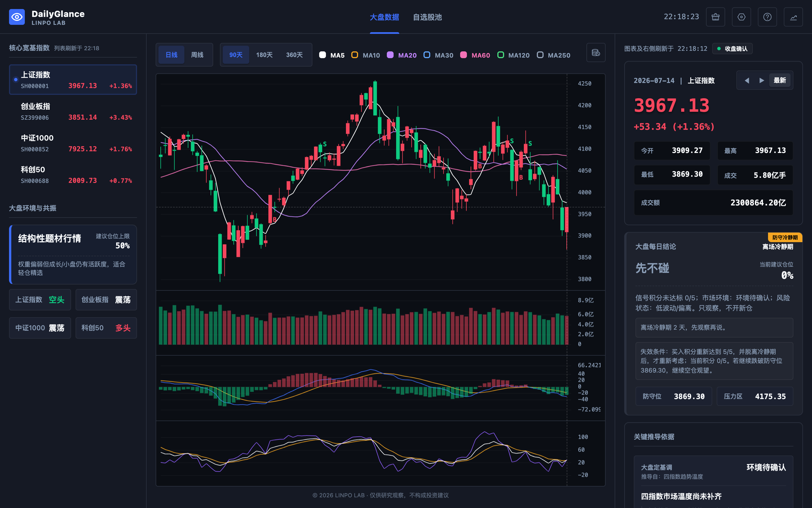Screen dimensions: 812x508
Task: Toggle MA20 moving average line
Action: (402, 55)
